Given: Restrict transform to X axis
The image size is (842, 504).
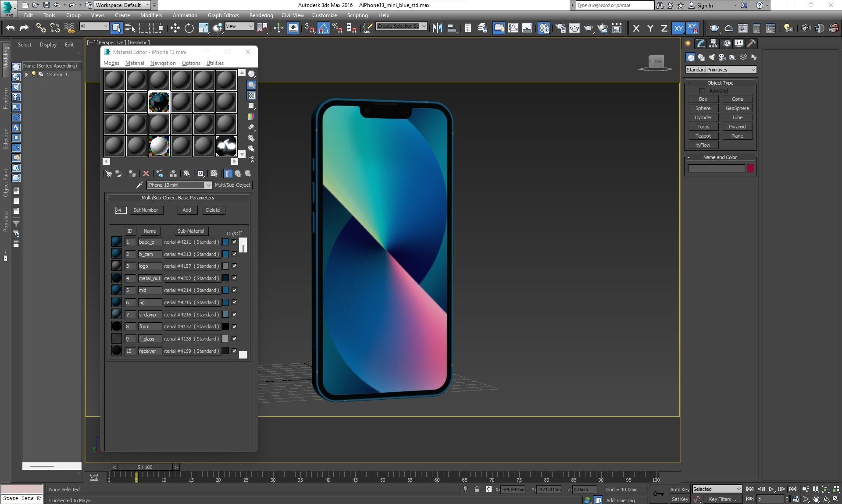Looking at the screenshot, I should (636, 28).
